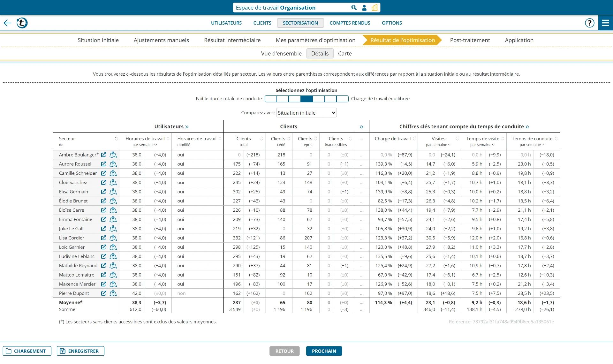Open Élodie Brunet sector edit icon
The height and width of the screenshot is (364, 613).
click(103, 201)
